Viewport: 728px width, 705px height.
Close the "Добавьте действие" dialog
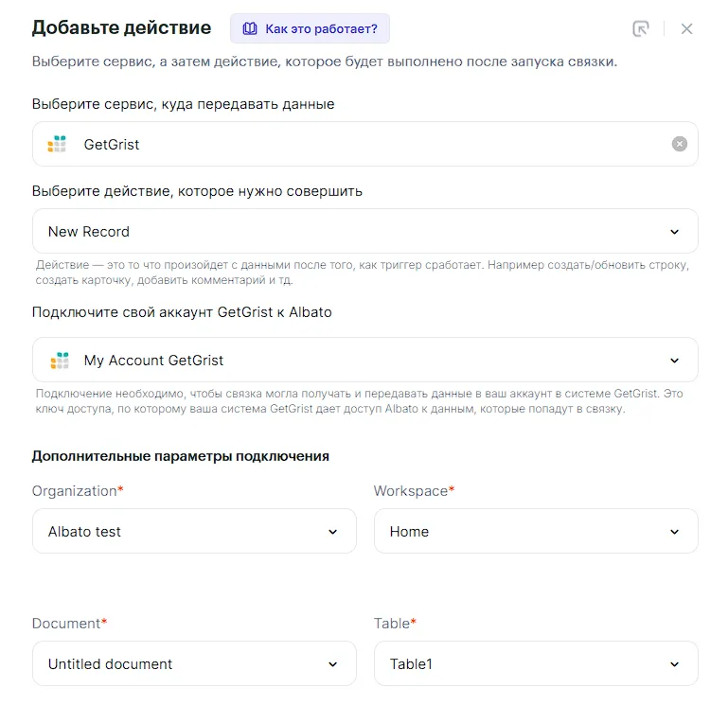coord(687,28)
